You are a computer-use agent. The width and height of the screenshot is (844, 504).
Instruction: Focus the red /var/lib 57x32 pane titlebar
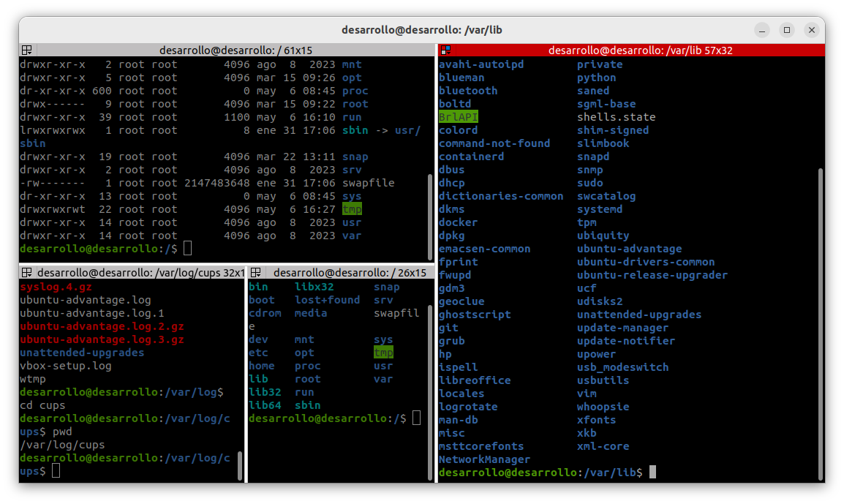point(640,50)
